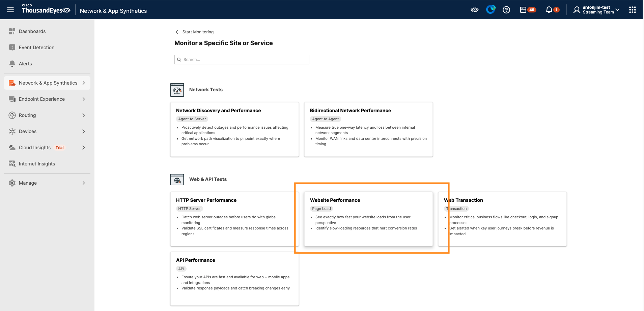Click the Event Detection sidebar icon
Screen dimensions: 644x311
12,48
